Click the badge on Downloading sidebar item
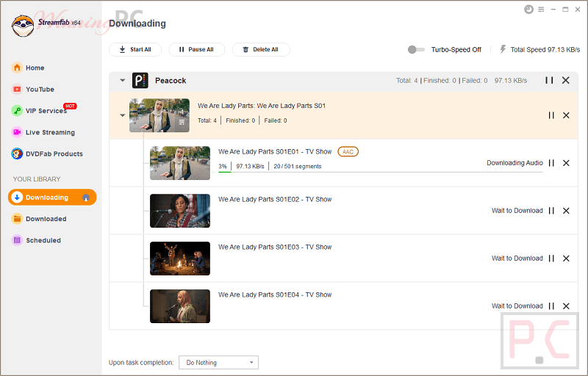Image resolution: width=588 pixels, height=376 pixels. click(x=86, y=198)
